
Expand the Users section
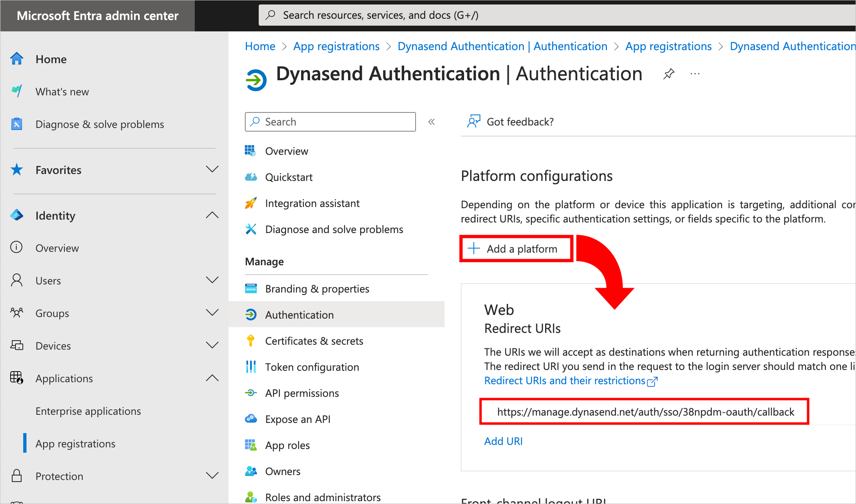(x=212, y=280)
